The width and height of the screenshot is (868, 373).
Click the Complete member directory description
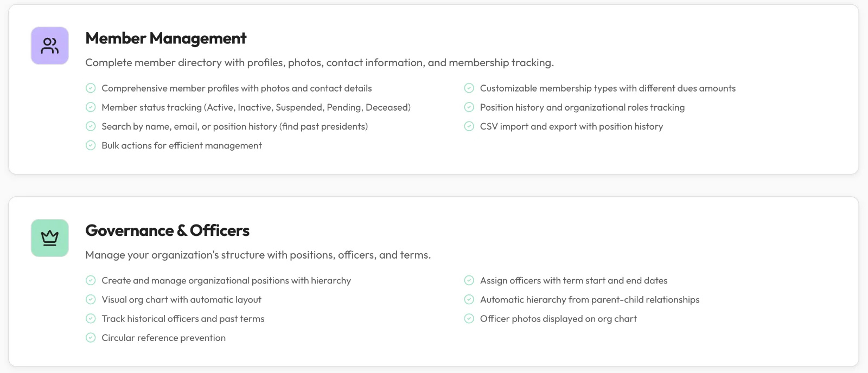[320, 63]
